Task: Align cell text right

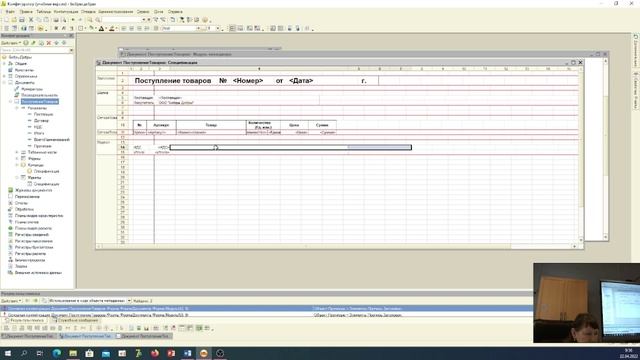Action: [139, 29]
